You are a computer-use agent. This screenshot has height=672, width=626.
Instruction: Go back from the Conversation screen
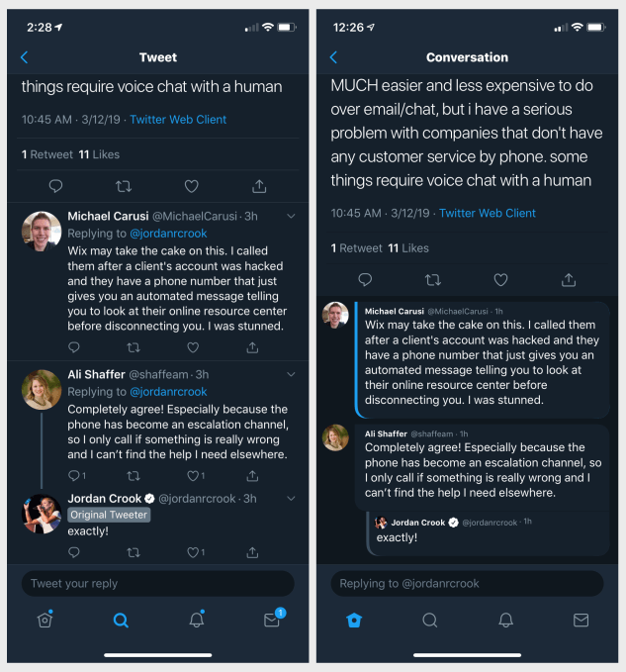(x=333, y=58)
